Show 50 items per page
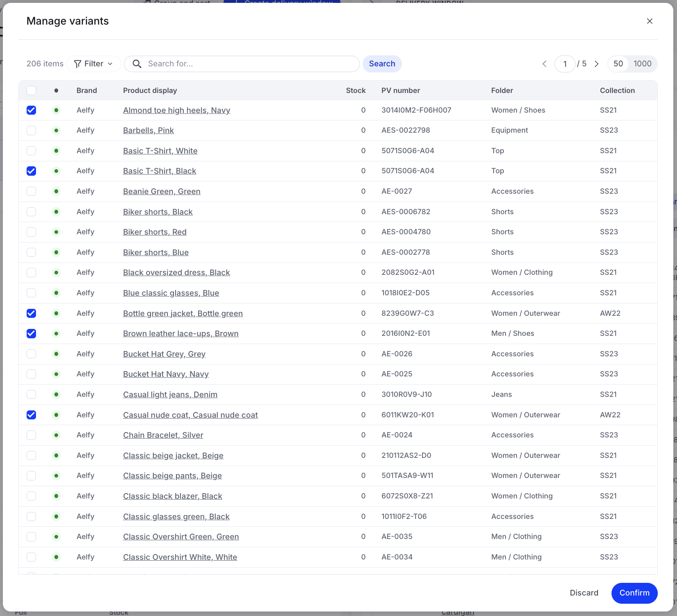Screen dimensions: 677x616 point(618,64)
